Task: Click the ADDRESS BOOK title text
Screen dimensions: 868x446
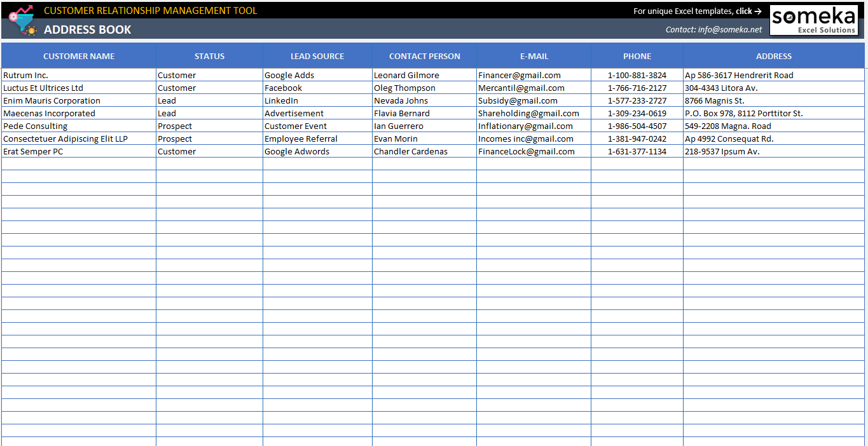Action: pos(85,29)
